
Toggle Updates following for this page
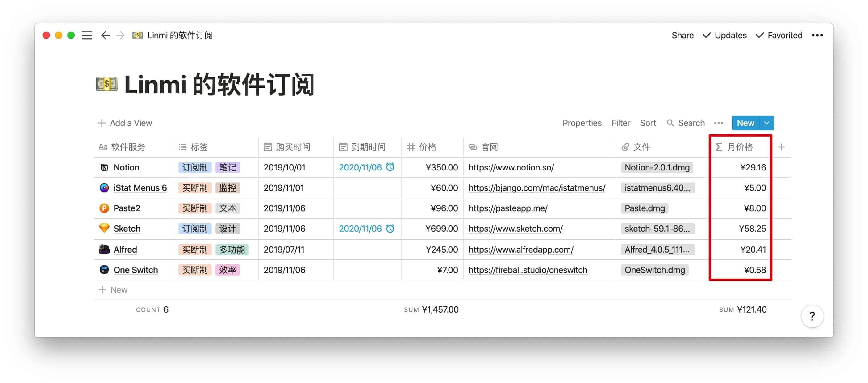pos(724,35)
